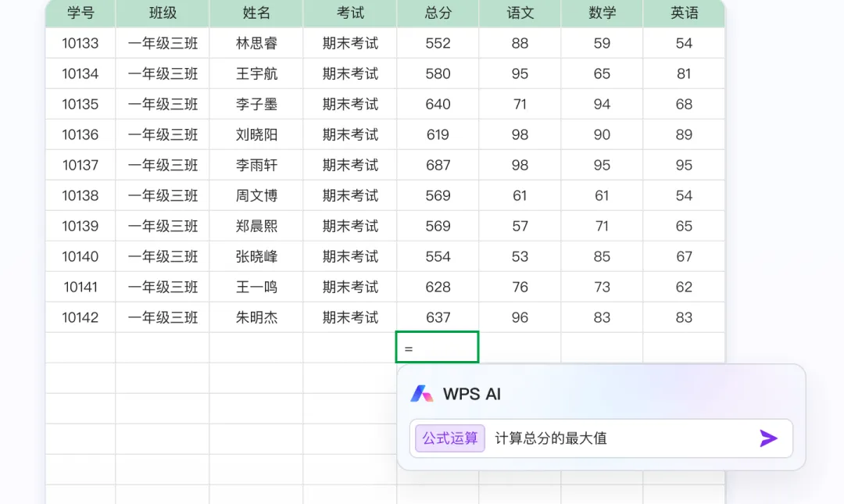
Task: Click the cell containing the formula equals sign
Action: pyautogui.click(x=437, y=347)
